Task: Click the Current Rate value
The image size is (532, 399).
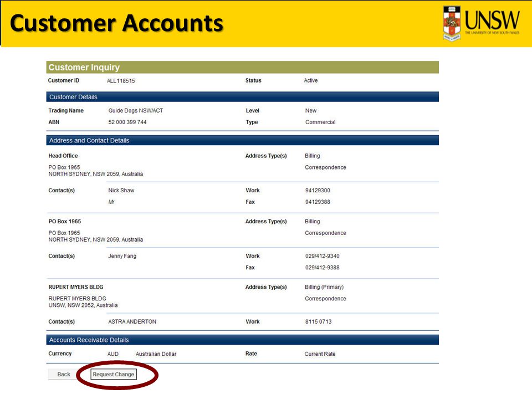Action: pyautogui.click(x=320, y=354)
